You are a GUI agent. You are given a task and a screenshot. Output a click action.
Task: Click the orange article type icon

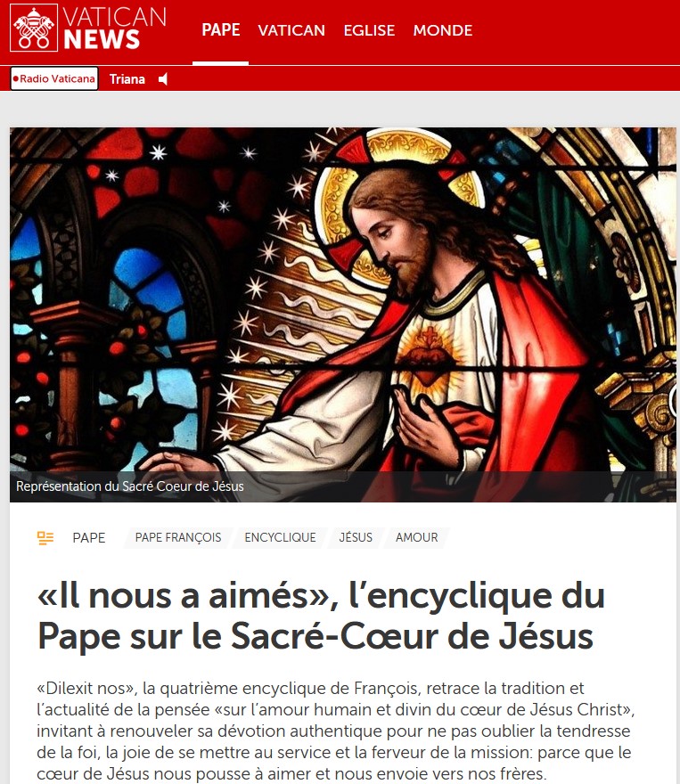tap(45, 538)
